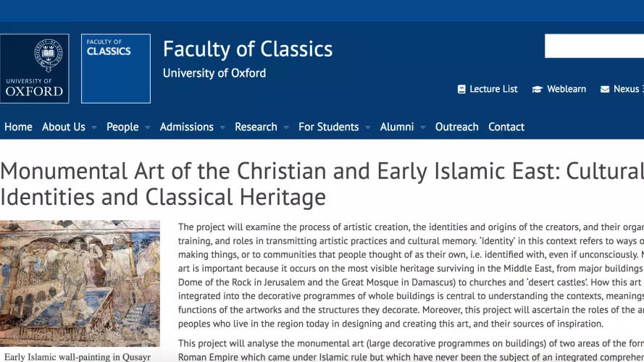Expand the About Us dropdown arrow
This screenshot has width=644, height=362.
[94, 127]
